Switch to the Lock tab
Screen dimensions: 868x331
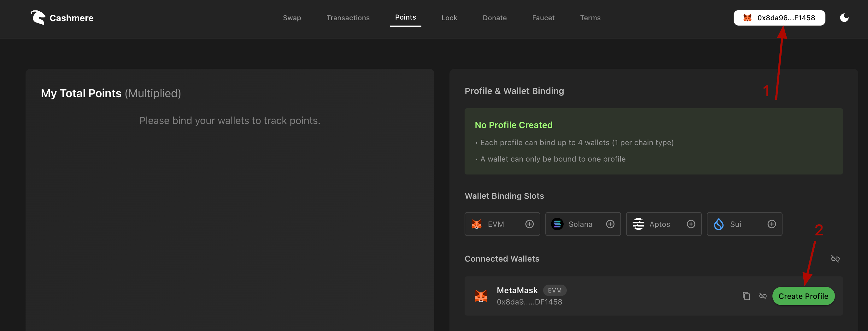[x=449, y=18]
